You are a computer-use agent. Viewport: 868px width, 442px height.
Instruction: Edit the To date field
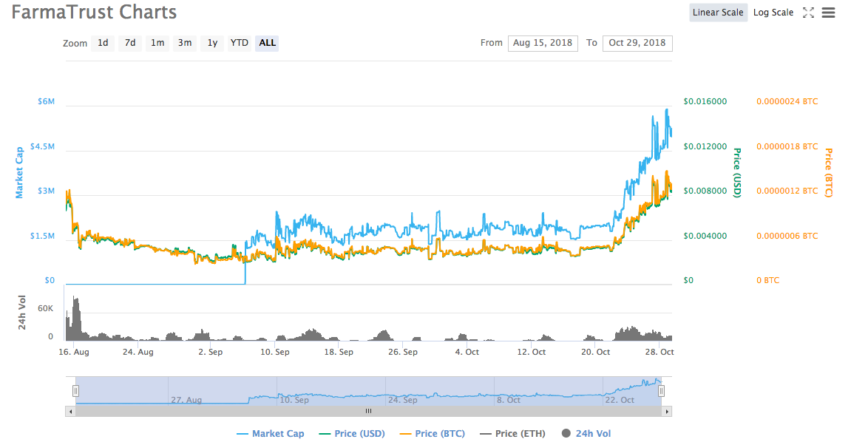coord(637,43)
